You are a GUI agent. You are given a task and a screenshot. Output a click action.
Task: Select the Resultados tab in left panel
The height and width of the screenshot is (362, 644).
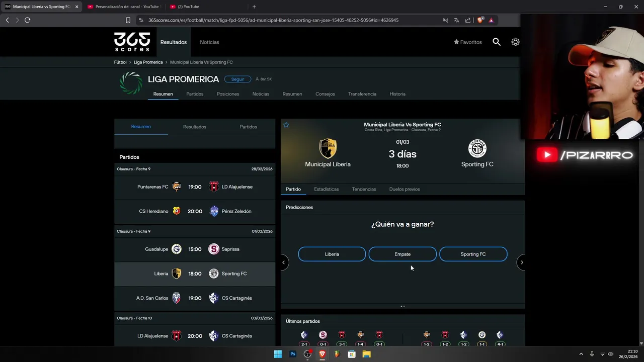(195, 127)
